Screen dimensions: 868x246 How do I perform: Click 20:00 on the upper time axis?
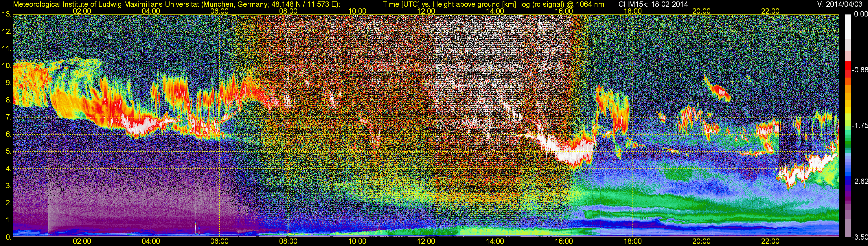pyautogui.click(x=702, y=11)
